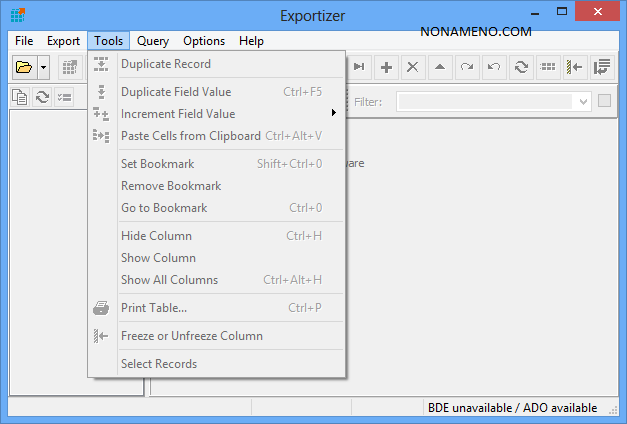627x424 pixels.
Task: Click the open folder toolbar icon
Action: click(24, 67)
